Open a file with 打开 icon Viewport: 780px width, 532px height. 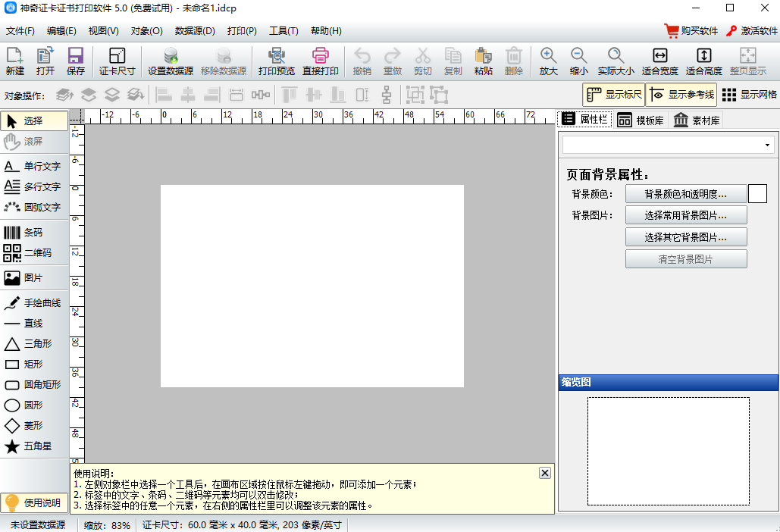45,61
